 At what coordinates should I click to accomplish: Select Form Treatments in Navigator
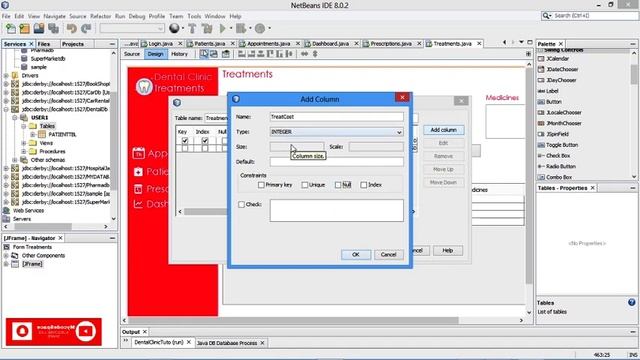coord(32,247)
